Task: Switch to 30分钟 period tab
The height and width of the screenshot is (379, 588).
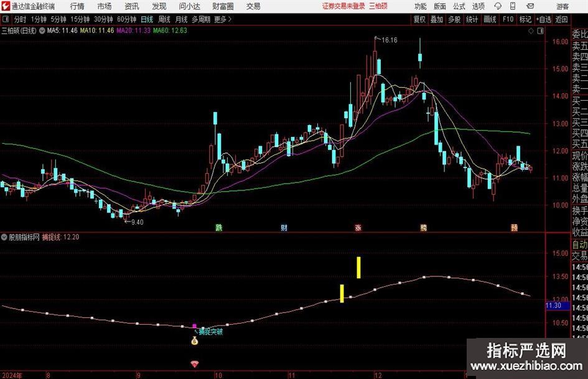Action: tap(103, 19)
